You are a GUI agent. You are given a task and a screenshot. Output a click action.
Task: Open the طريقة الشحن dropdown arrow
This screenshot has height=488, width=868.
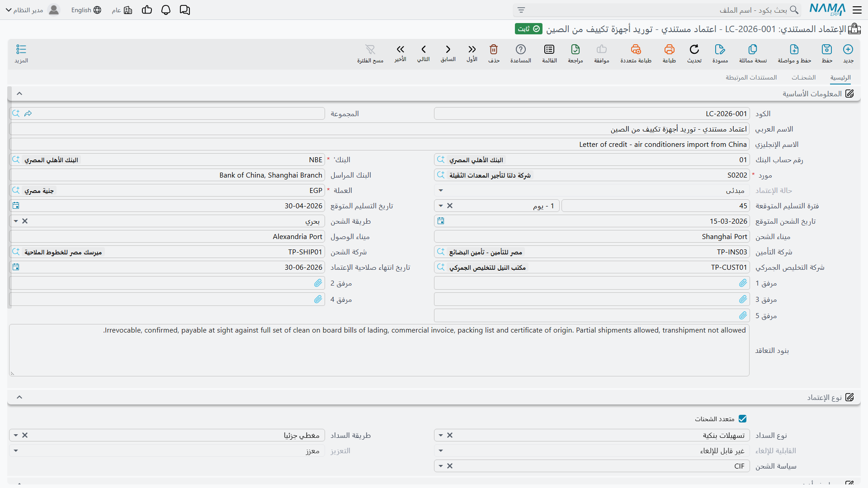coord(16,221)
